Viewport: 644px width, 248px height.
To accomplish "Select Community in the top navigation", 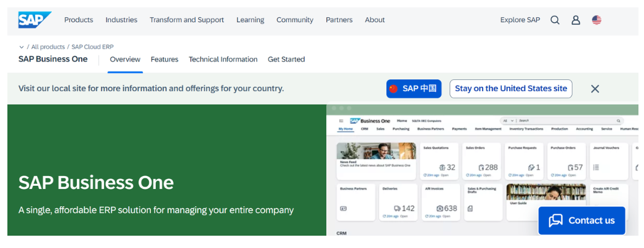I will coord(295,20).
